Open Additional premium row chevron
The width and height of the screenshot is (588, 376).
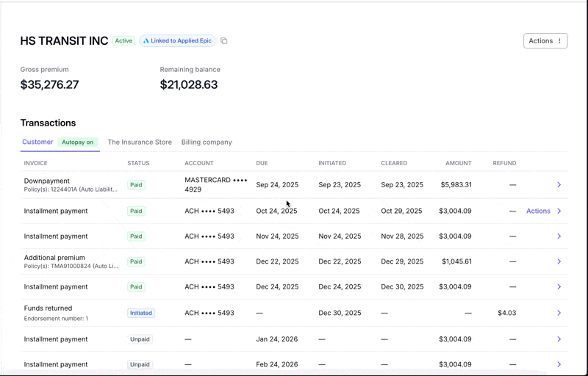[x=559, y=261]
